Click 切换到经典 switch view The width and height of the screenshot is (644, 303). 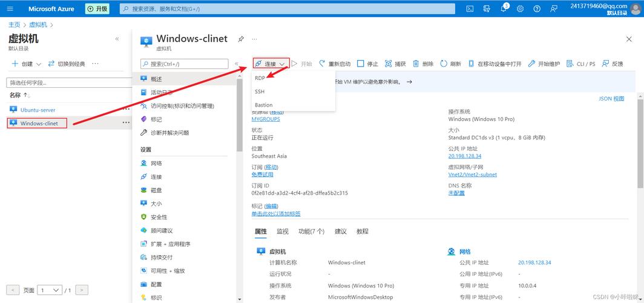click(67, 64)
